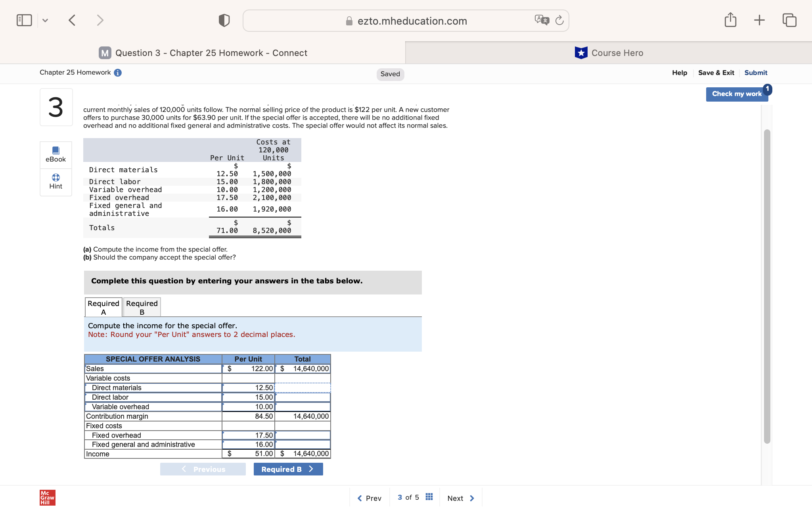Click the Safari share icon
Viewport: 812px width, 508px height.
(x=731, y=20)
